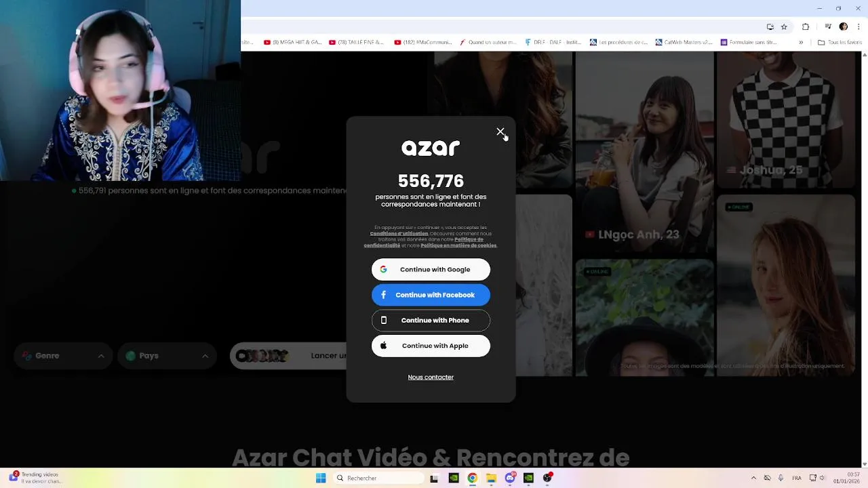Open OBS Studio from the taskbar
The height and width of the screenshot is (488, 868).
pyautogui.click(x=547, y=478)
